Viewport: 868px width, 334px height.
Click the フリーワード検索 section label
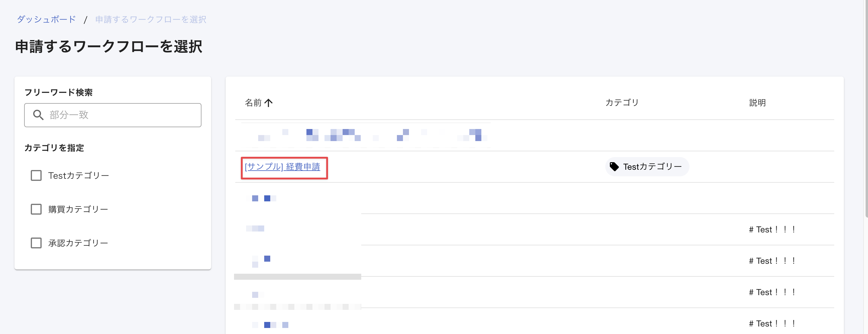(58, 92)
